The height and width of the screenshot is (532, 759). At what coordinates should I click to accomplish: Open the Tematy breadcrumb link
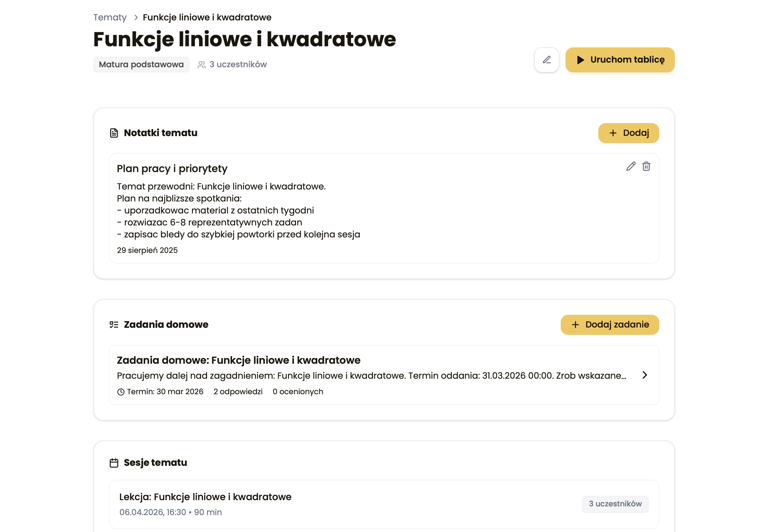110,17
